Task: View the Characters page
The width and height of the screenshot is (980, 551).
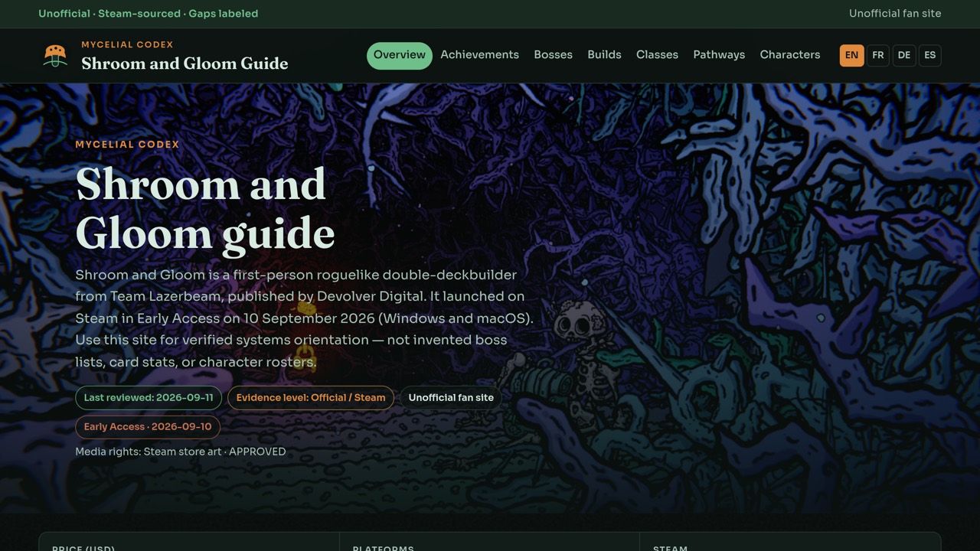Action: tap(789, 55)
